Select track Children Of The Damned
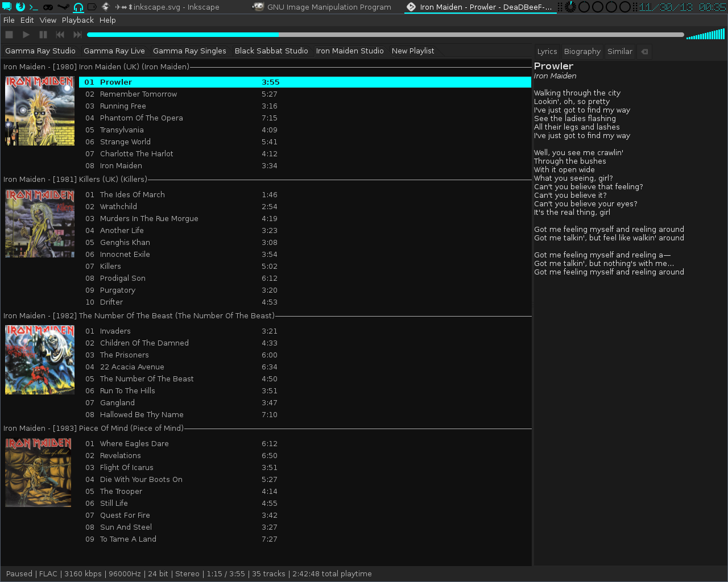This screenshot has width=728, height=582. 305,343
